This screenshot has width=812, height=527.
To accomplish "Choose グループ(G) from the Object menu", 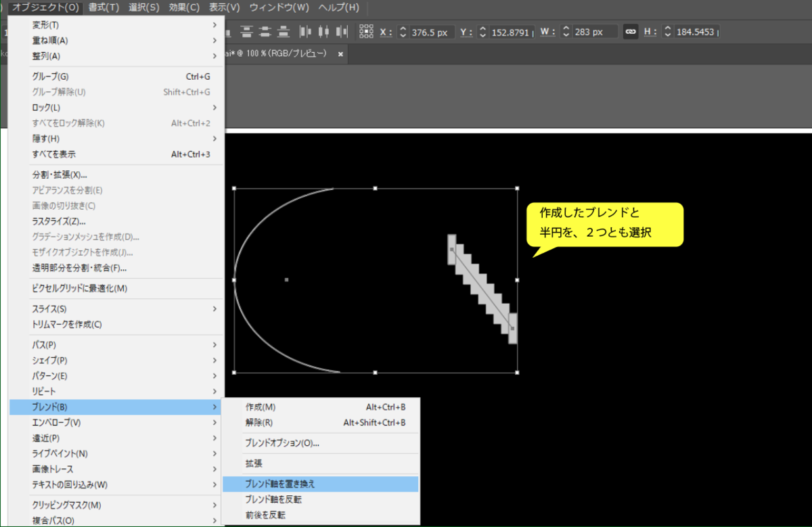I will [x=116, y=76].
